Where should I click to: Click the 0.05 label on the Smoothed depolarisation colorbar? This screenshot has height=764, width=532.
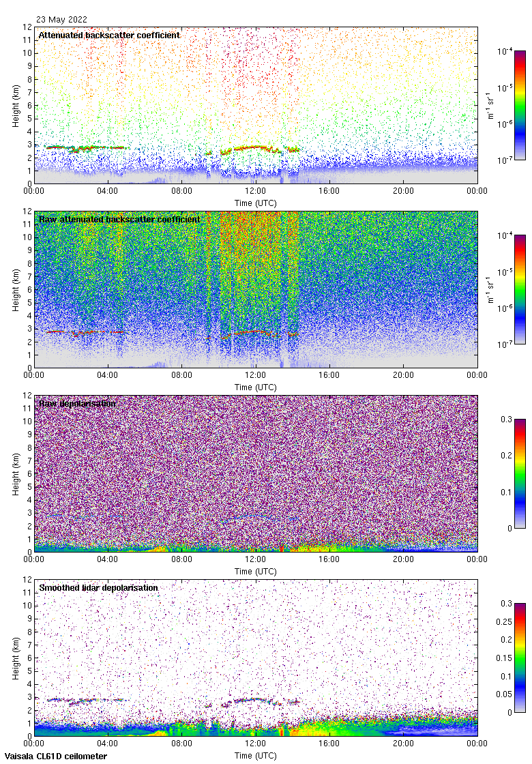(x=504, y=694)
